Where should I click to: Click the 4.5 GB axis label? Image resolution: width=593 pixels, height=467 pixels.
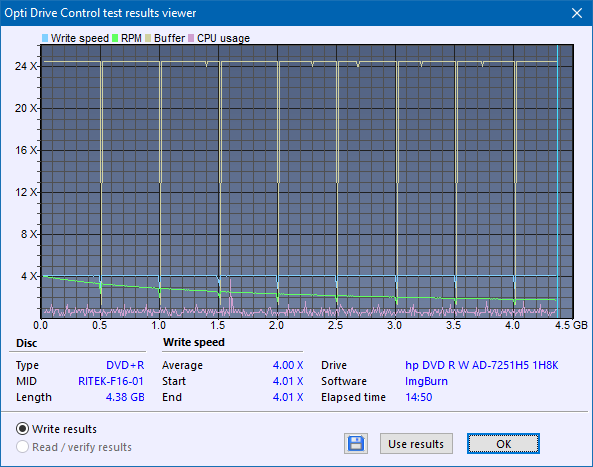(571, 325)
